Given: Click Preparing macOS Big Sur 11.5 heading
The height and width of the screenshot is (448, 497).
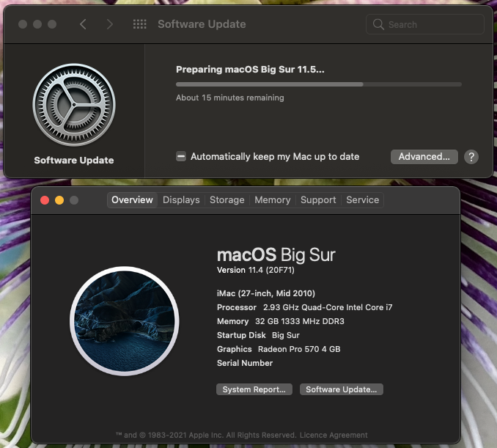Looking at the screenshot, I should [x=250, y=70].
